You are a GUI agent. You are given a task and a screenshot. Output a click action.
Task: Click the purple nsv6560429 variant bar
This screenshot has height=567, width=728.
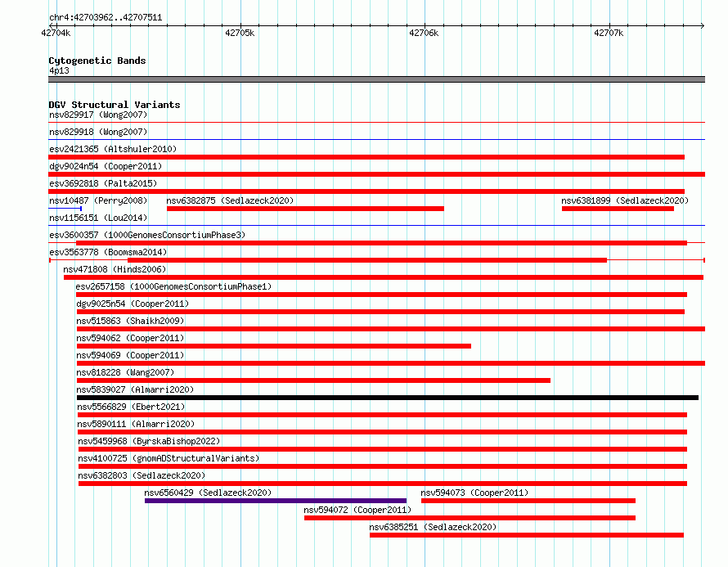(276, 501)
